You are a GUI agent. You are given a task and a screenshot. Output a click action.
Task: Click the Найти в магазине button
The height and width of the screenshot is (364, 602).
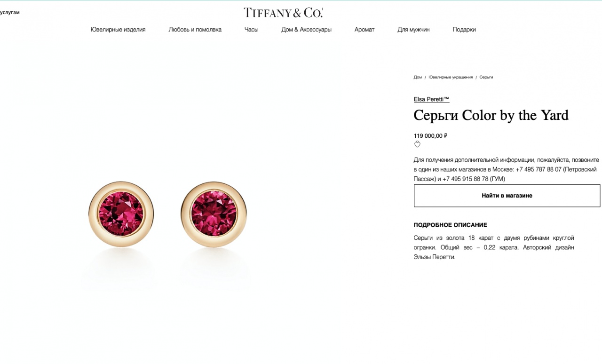tap(507, 196)
